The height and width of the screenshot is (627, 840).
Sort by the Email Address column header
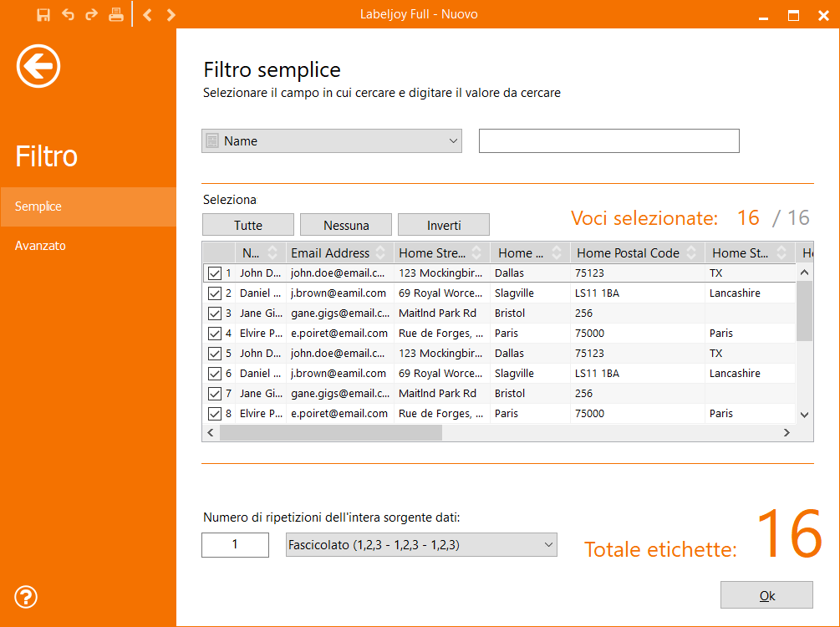330,253
